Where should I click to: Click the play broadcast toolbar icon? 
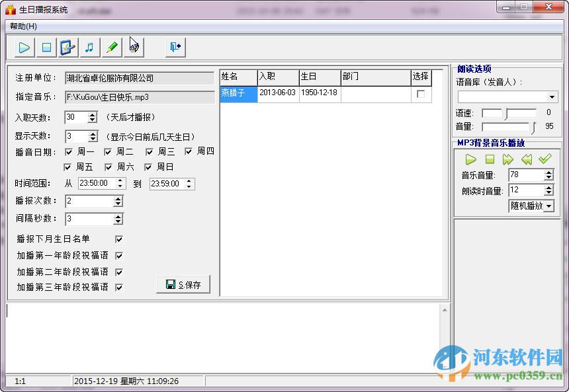24,47
